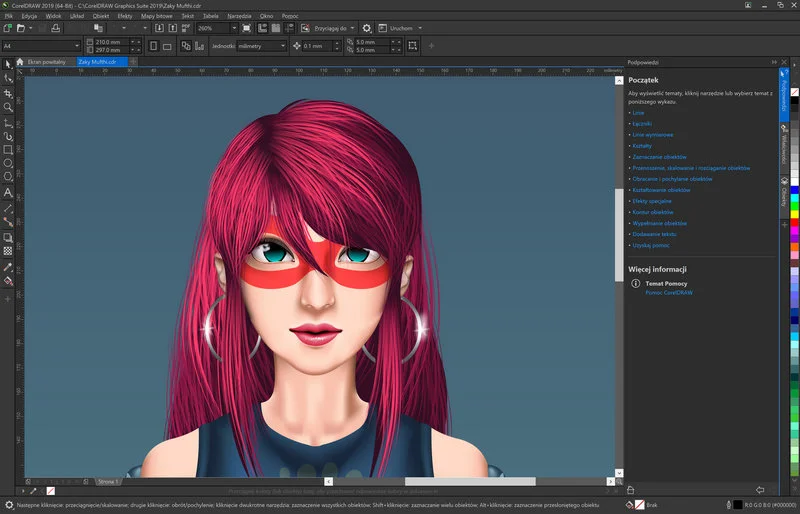The width and height of the screenshot is (800, 514).
Task: Click the Import icon
Action: 159,28
